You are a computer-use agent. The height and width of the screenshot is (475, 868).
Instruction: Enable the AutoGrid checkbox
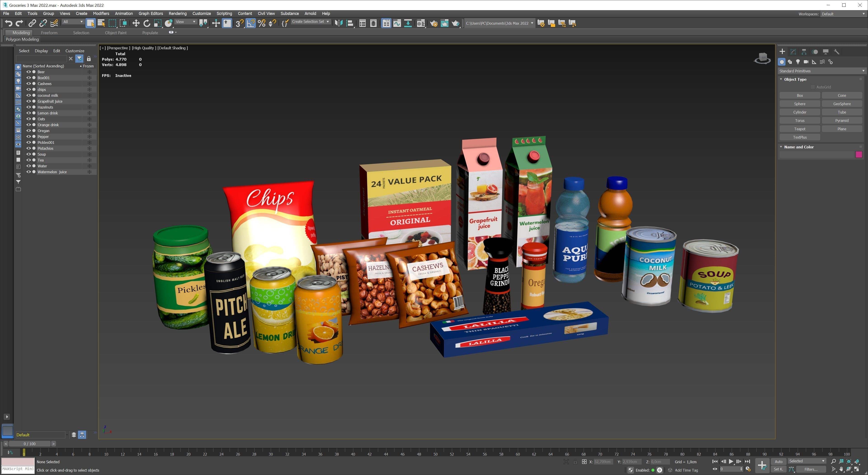point(813,87)
